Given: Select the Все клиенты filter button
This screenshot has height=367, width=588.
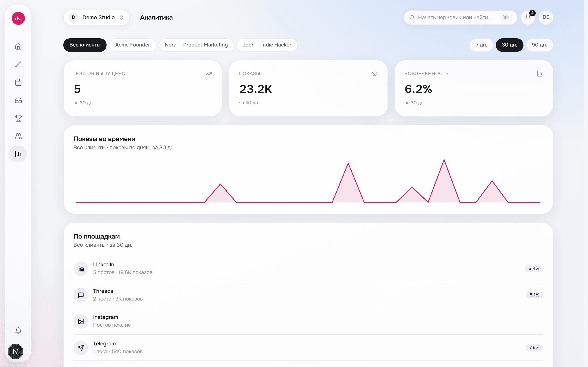Looking at the screenshot, I should click(85, 45).
